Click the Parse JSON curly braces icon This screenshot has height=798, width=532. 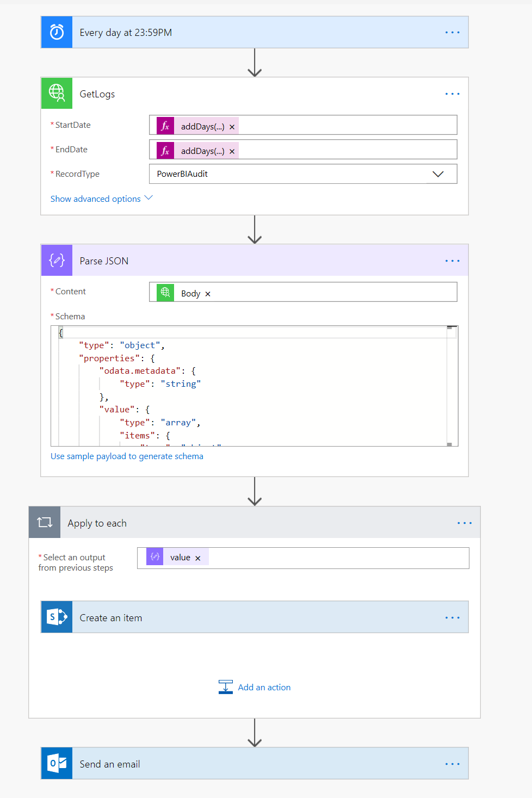pos(57,261)
